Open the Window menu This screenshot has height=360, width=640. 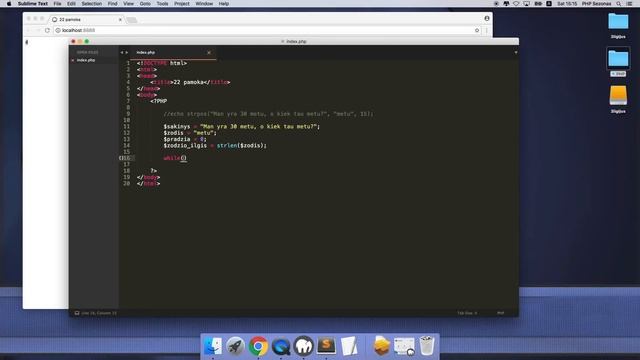(x=204, y=4)
